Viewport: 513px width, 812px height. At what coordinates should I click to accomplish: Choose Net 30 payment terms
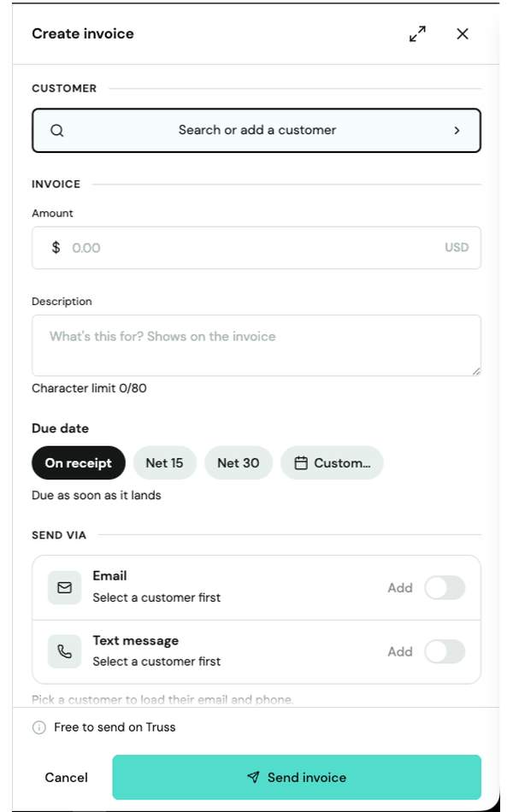239,463
